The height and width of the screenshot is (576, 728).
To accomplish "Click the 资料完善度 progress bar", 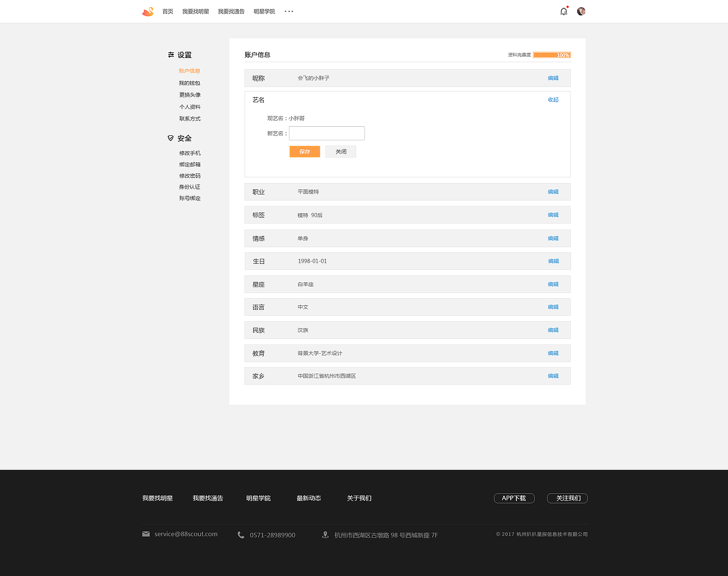I will (552, 55).
